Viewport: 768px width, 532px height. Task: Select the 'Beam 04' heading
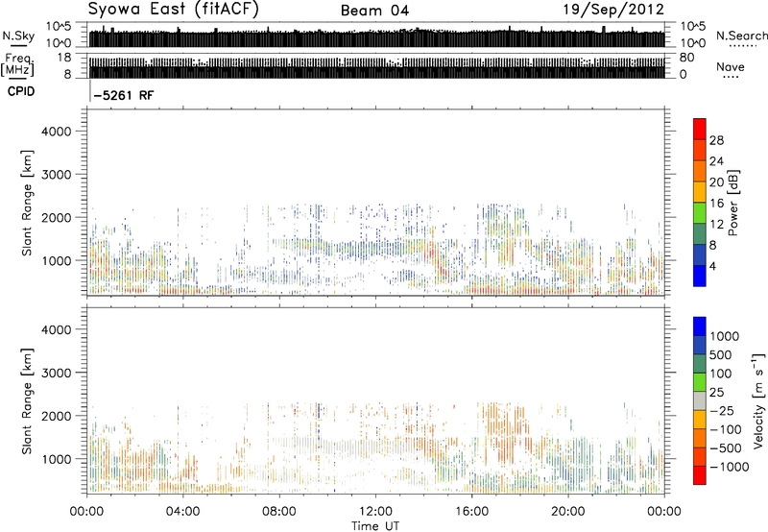click(374, 11)
